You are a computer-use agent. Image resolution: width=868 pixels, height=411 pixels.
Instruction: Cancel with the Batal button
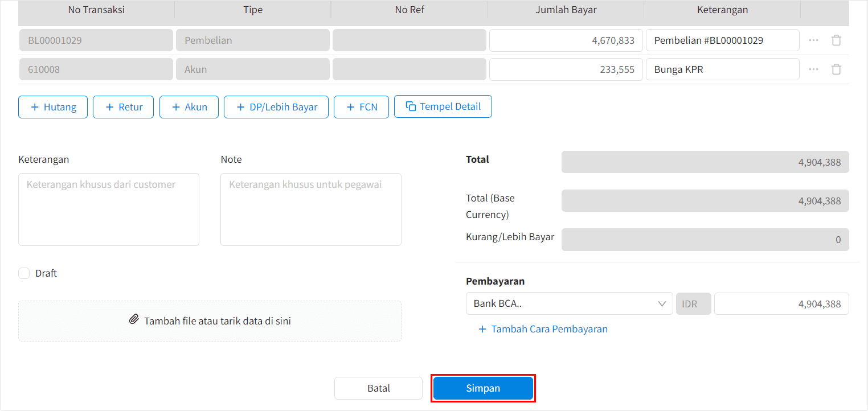(378, 388)
